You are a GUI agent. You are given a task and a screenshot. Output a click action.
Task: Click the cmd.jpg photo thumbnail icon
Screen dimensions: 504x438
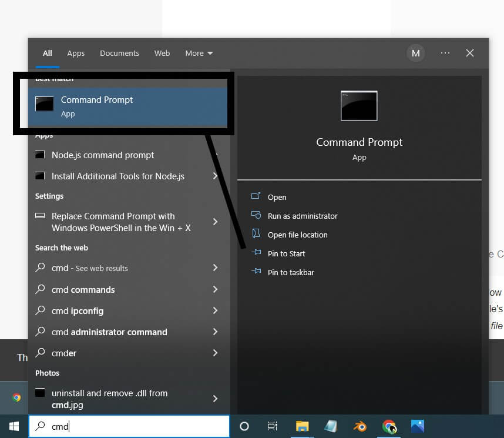pos(40,393)
